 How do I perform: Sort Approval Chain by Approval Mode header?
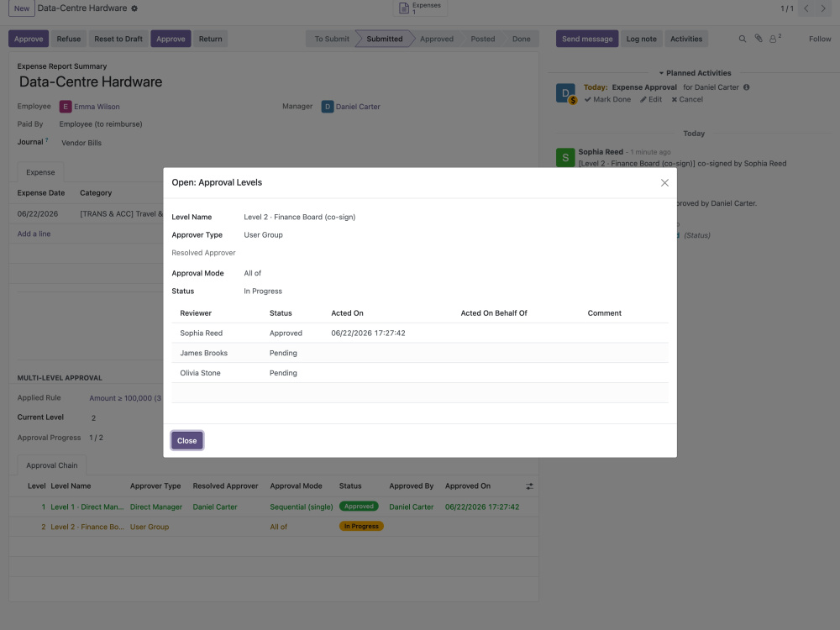coord(296,486)
